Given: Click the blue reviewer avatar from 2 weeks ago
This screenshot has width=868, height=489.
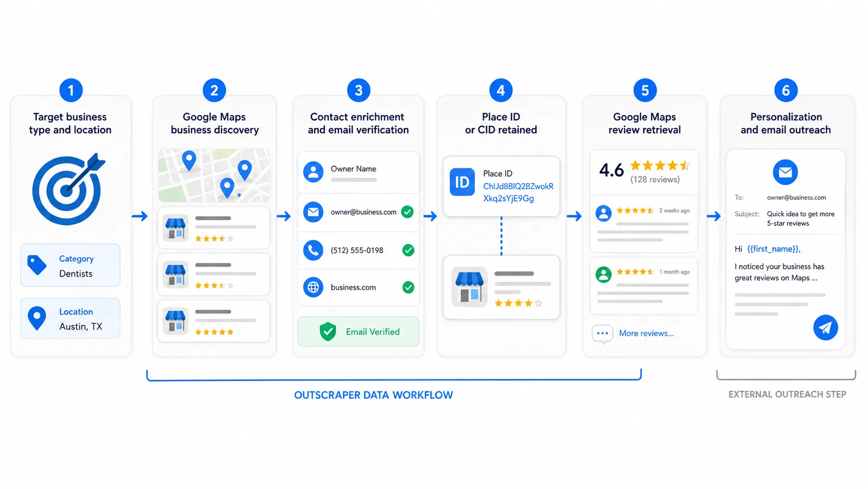Looking at the screenshot, I should coord(603,213).
